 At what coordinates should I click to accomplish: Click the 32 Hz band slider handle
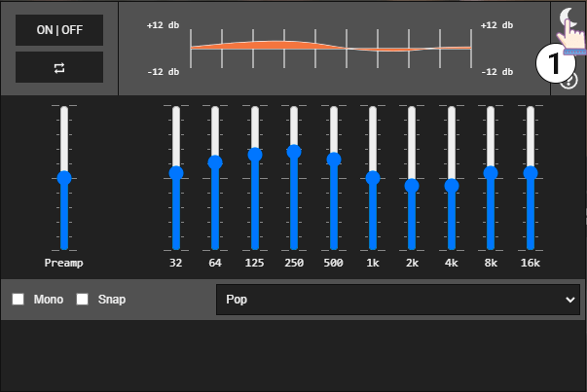(176, 173)
